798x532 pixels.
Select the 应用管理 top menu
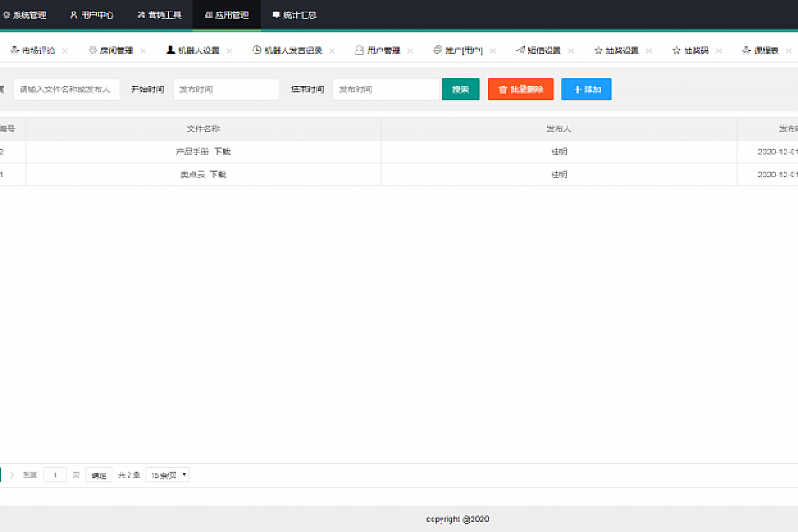tap(226, 15)
